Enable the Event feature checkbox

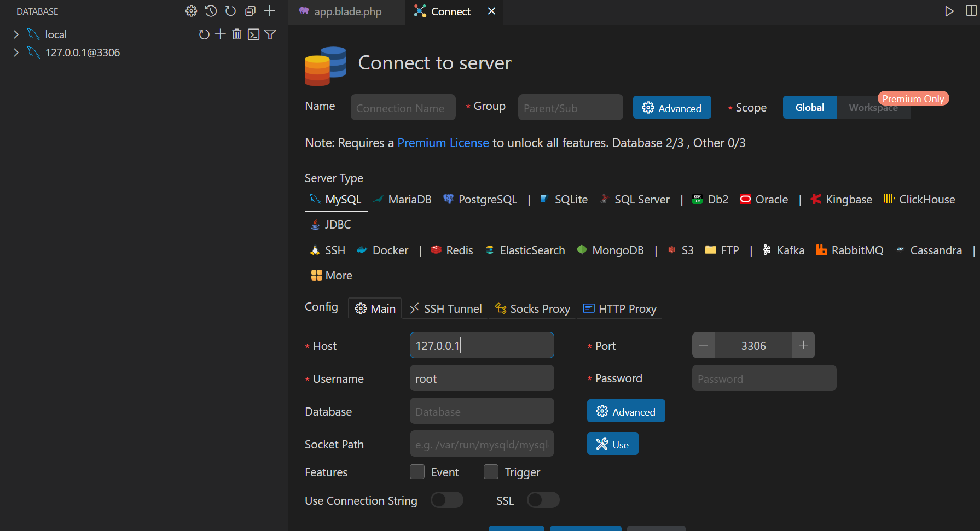pos(417,472)
